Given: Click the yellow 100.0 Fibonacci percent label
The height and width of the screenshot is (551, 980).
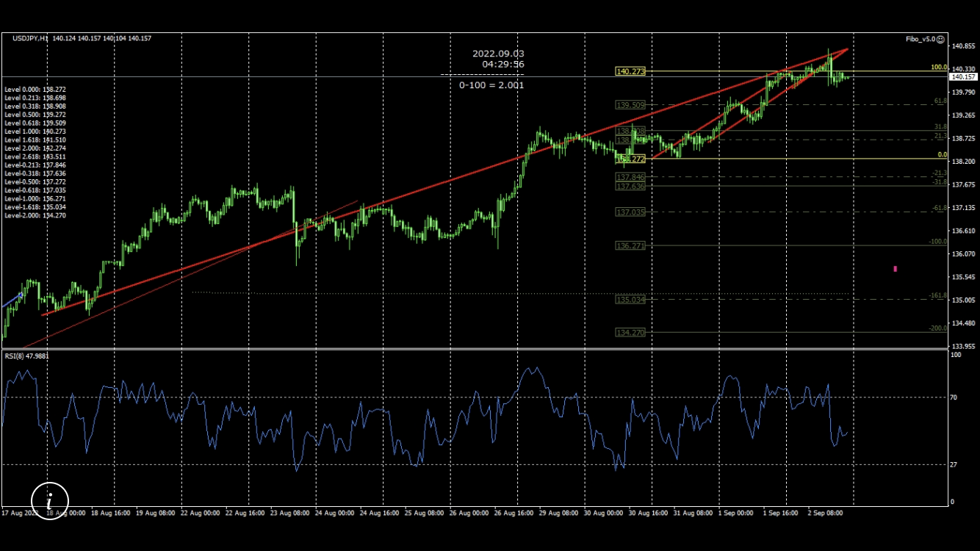Looking at the screenshot, I should click(939, 68).
